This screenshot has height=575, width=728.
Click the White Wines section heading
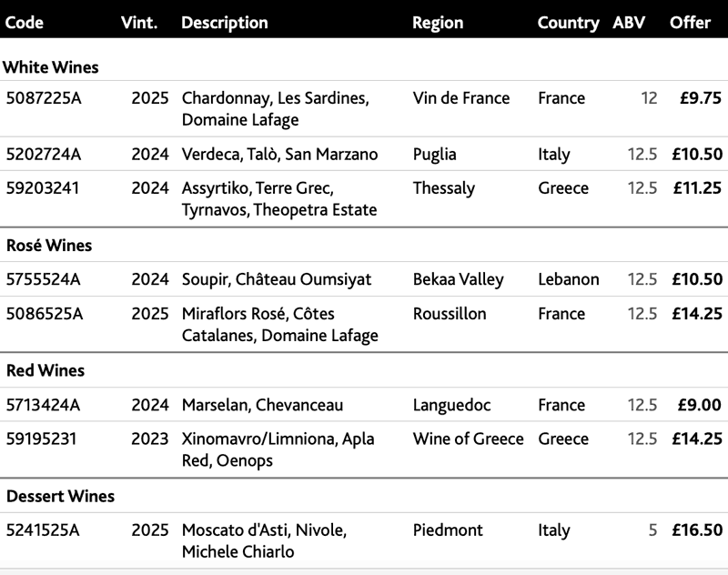(x=51, y=67)
